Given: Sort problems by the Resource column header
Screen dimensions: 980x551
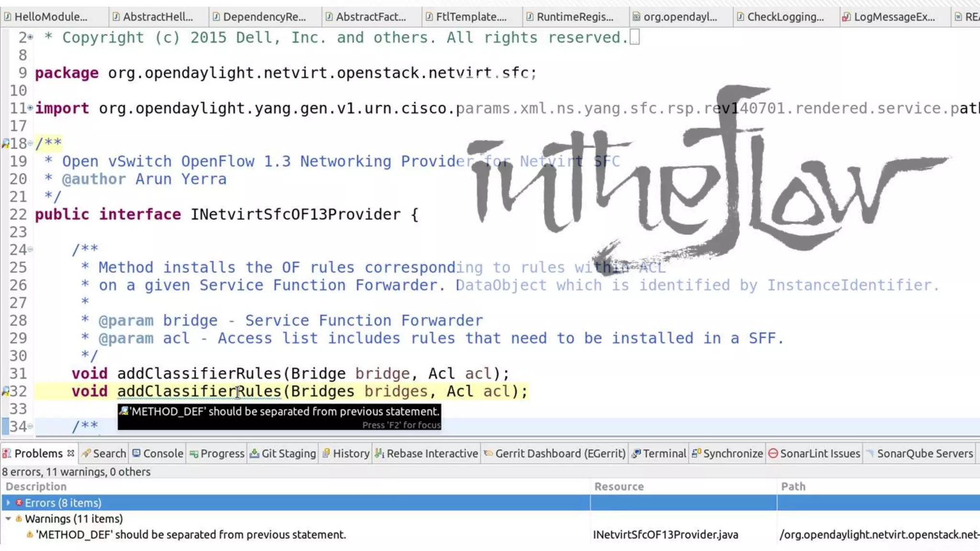Looking at the screenshot, I should pos(619,486).
